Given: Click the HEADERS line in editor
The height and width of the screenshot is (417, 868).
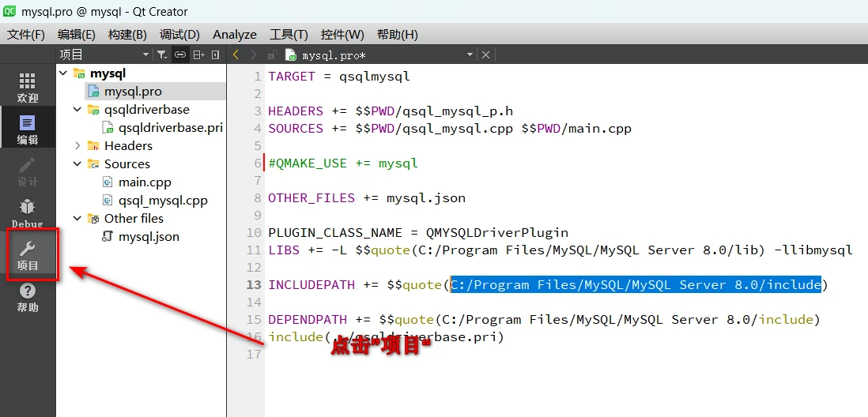Looking at the screenshot, I should click(x=391, y=111).
